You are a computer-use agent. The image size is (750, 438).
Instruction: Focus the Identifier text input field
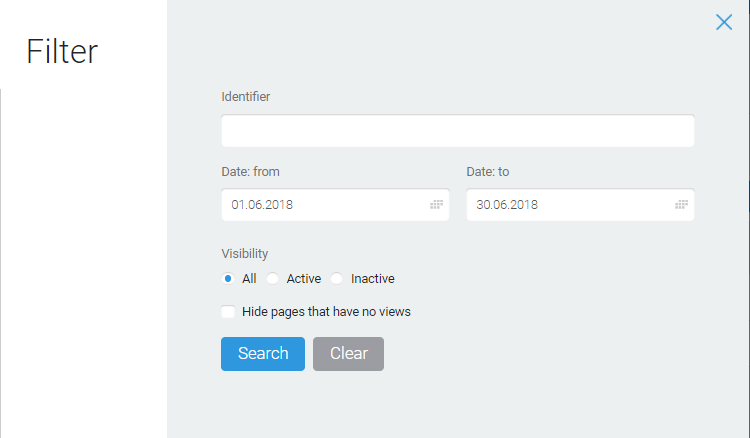[x=458, y=131]
